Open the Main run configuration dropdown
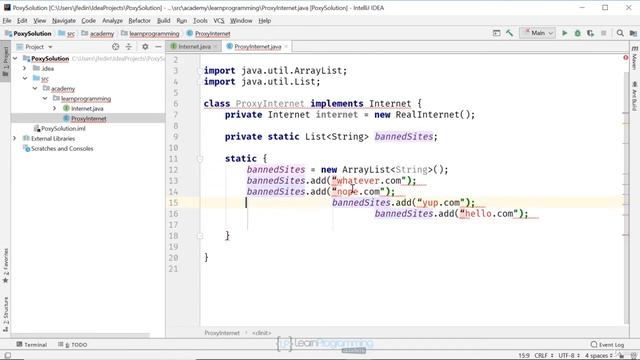The image size is (640, 360). click(537, 33)
